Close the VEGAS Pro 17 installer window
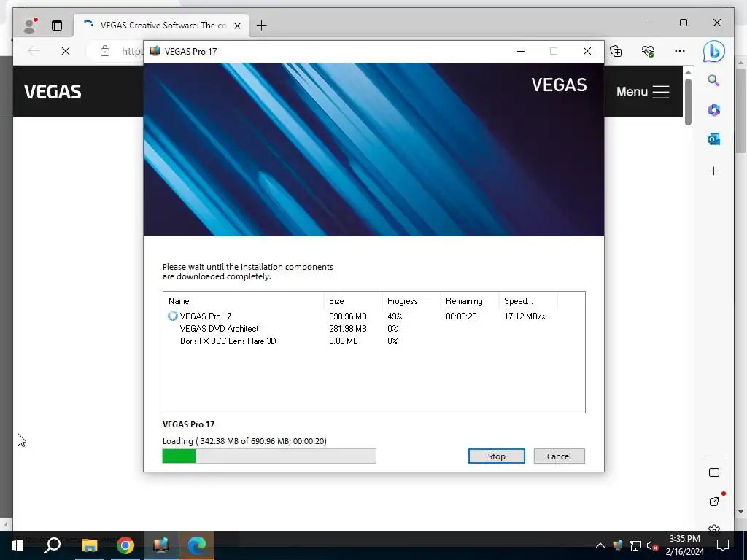This screenshot has height=560, width=747. pyautogui.click(x=587, y=51)
